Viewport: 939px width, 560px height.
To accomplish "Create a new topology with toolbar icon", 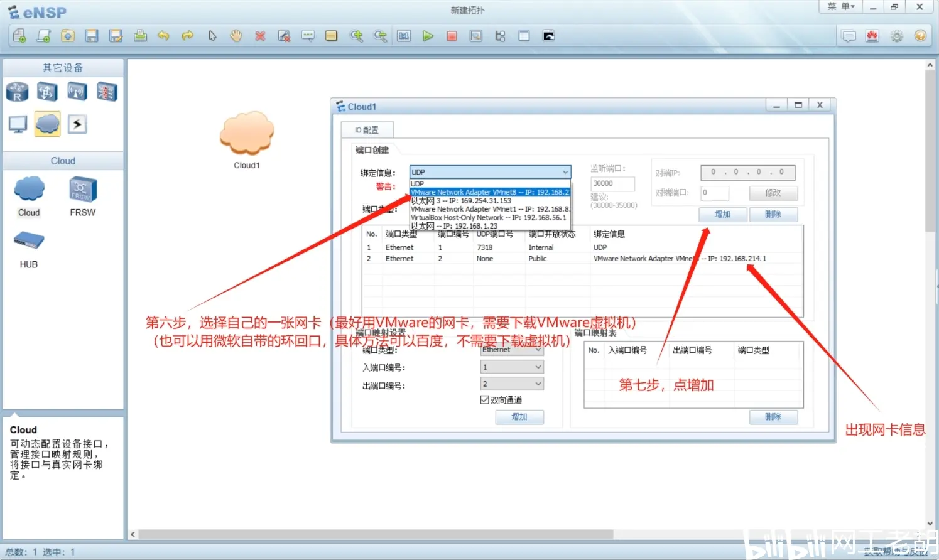I will (x=19, y=36).
